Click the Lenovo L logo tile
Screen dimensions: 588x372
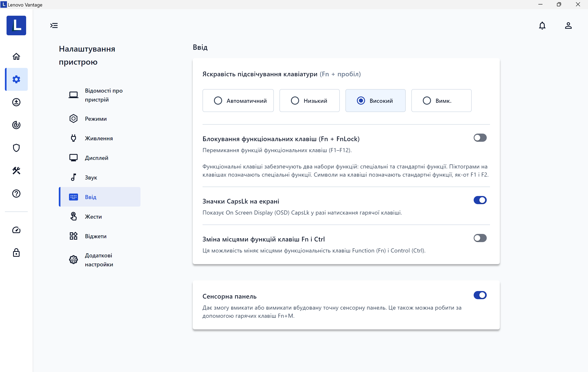click(x=16, y=26)
